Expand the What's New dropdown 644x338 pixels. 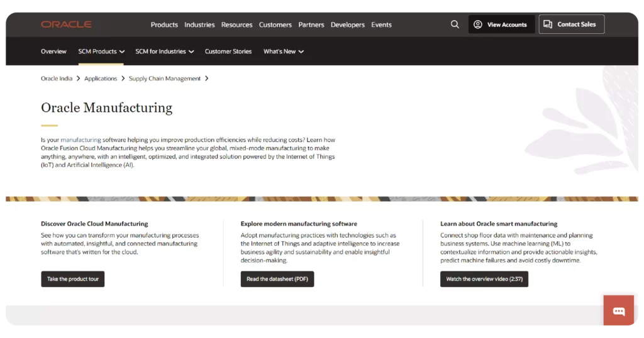click(284, 52)
